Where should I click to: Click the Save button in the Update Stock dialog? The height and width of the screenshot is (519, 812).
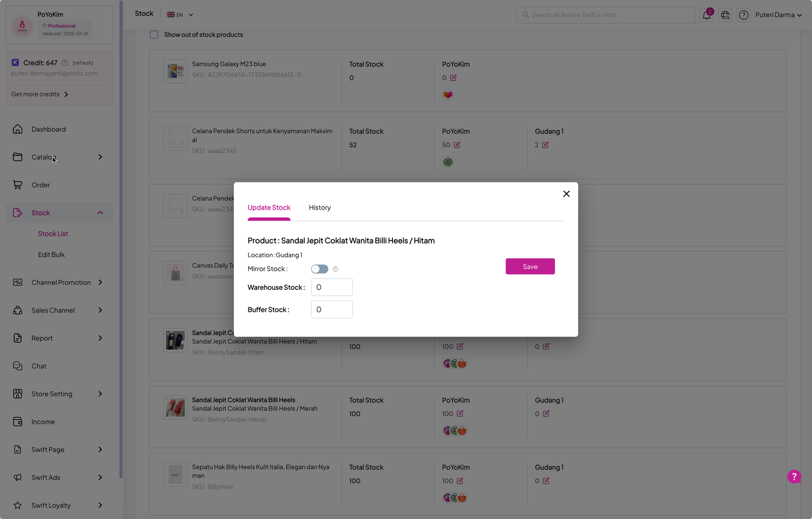coord(530,266)
